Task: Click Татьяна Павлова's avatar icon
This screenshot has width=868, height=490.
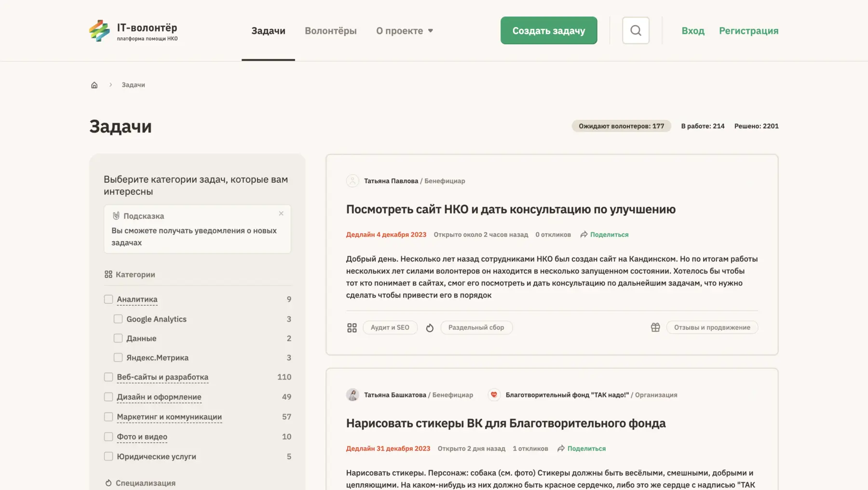Action: (353, 181)
